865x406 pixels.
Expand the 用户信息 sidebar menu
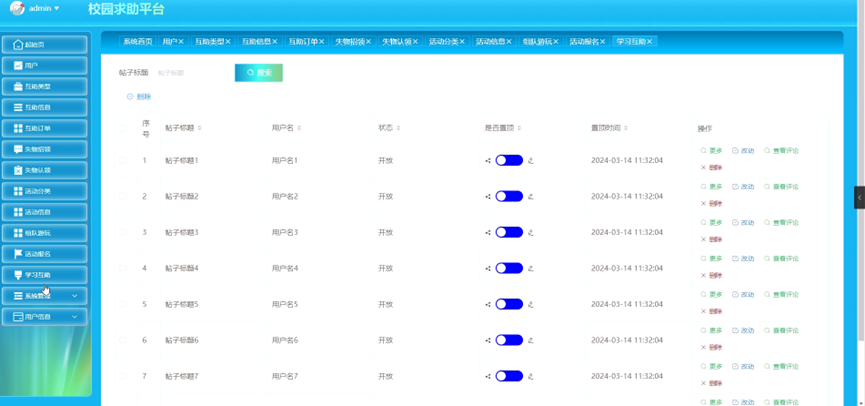44,317
